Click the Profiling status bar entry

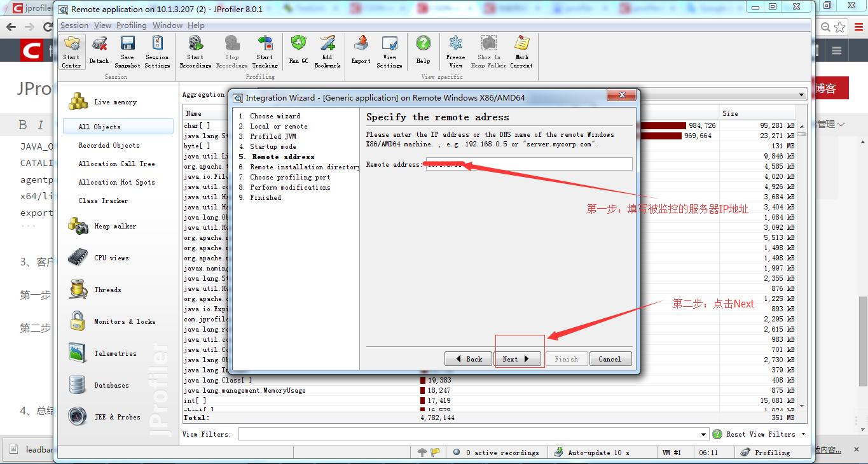[766, 453]
